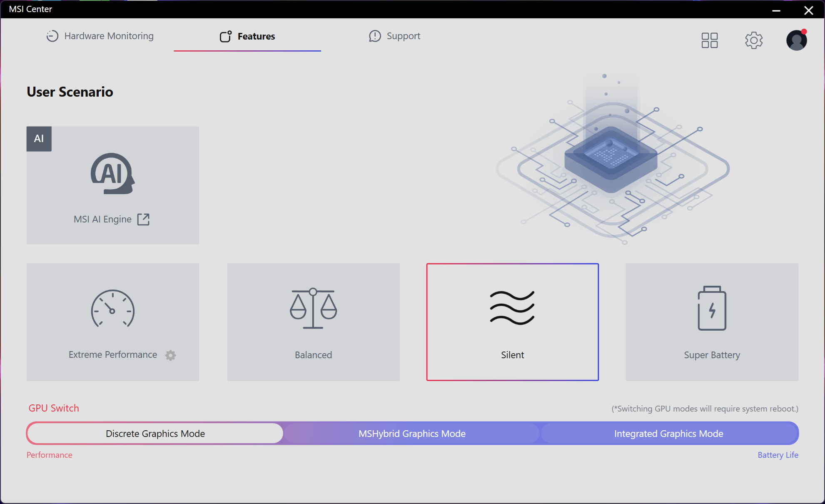Select the Silent scenario
825x504 pixels.
[x=513, y=322]
